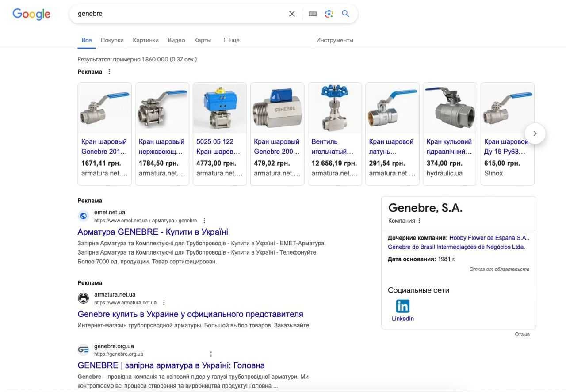566x392 pixels.
Task: Click https://genebre.org.ua URL text
Action: tap(119, 354)
